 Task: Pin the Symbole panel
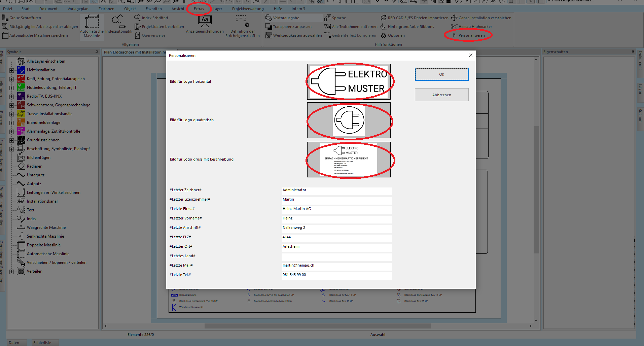point(97,52)
